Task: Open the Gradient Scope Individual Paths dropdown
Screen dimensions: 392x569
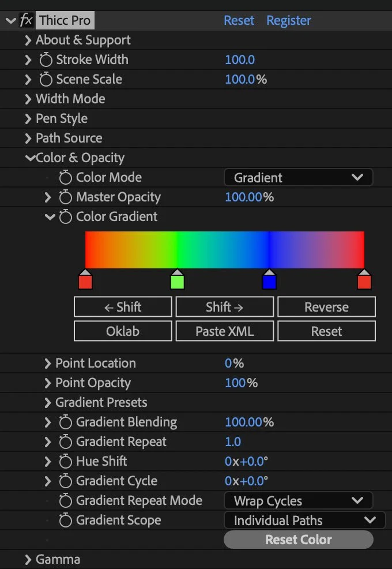Action: pos(304,521)
